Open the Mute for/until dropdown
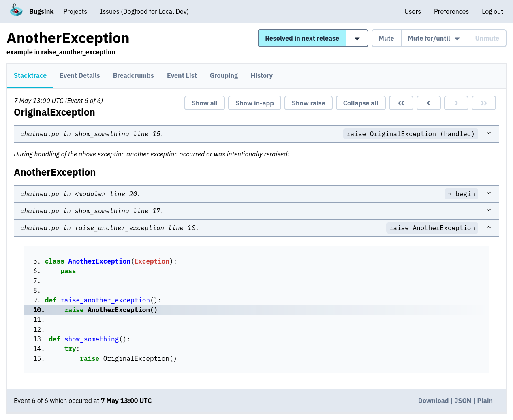513x420 pixels. (x=434, y=38)
